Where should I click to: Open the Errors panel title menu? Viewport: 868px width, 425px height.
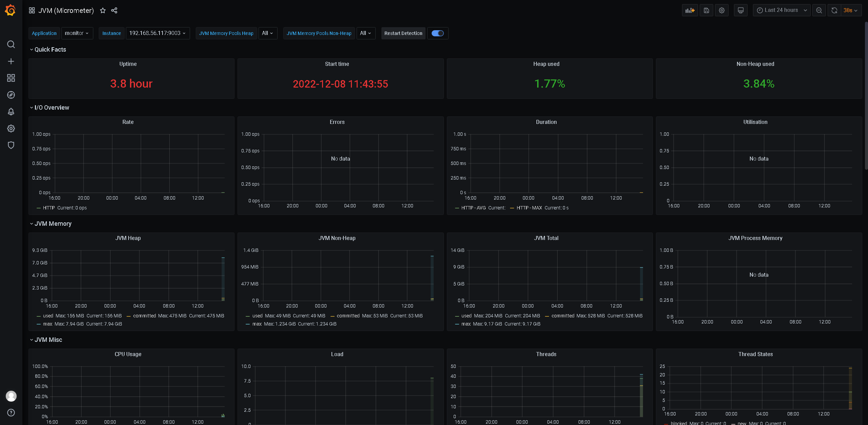pyautogui.click(x=337, y=122)
